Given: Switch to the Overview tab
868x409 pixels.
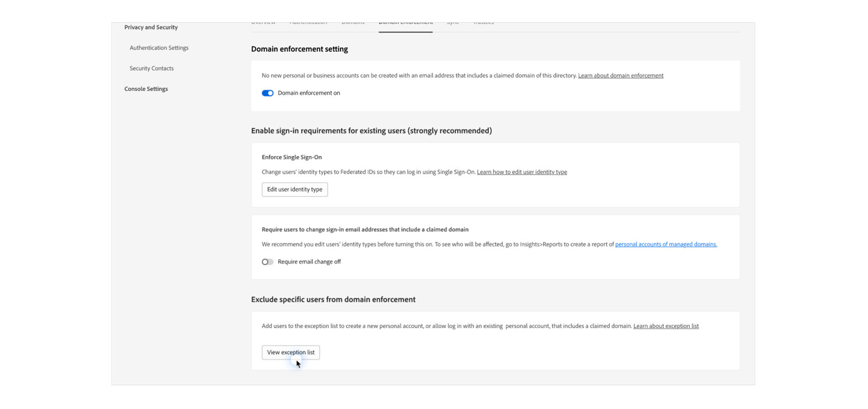Looking at the screenshot, I should pyautogui.click(x=263, y=21).
